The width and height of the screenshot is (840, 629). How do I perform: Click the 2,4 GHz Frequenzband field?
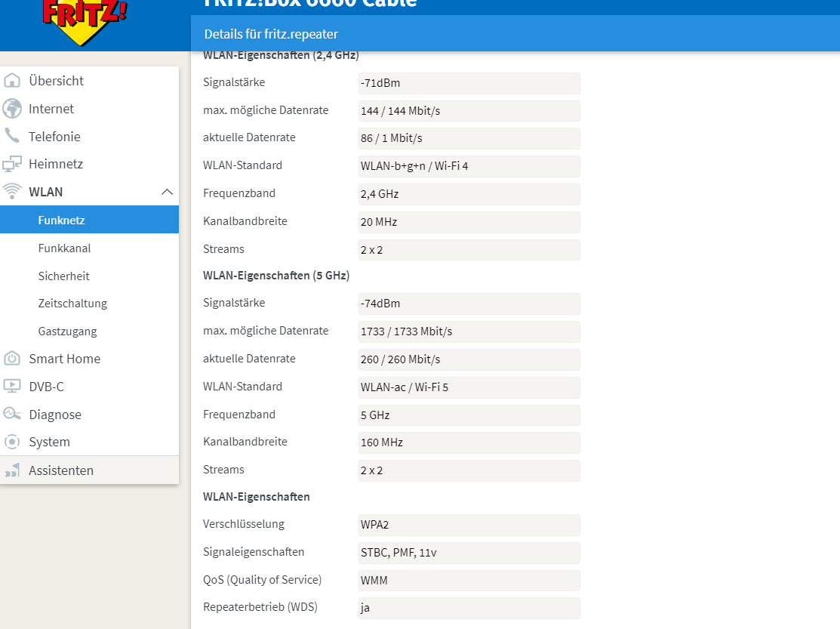pyautogui.click(x=469, y=194)
